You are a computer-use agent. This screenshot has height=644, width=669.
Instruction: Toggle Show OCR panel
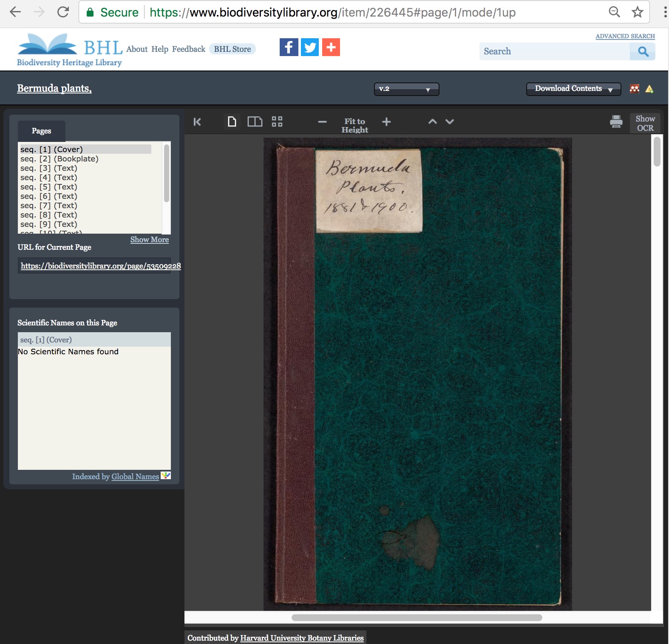point(645,123)
